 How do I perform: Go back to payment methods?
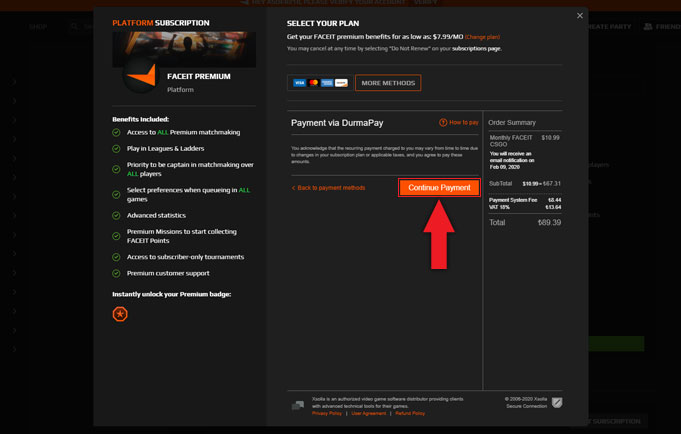(329, 188)
